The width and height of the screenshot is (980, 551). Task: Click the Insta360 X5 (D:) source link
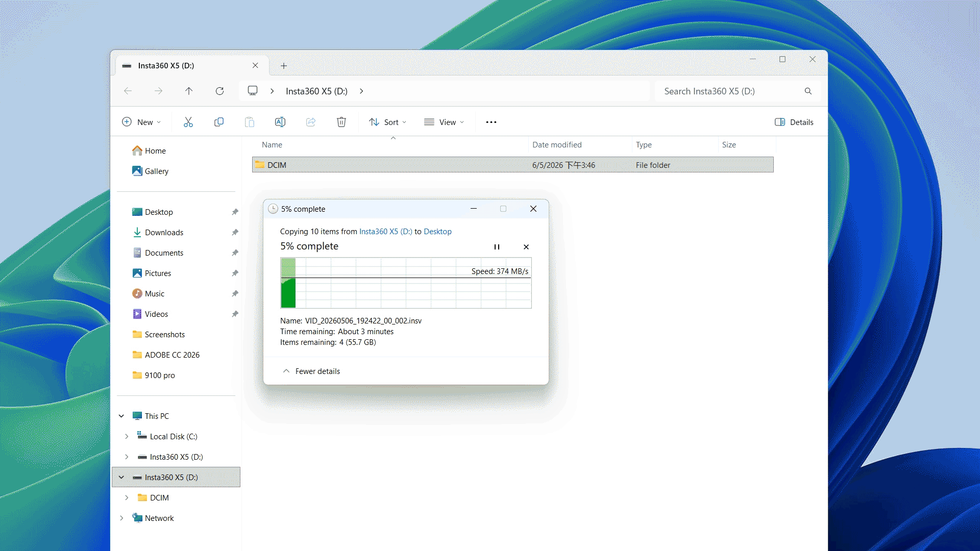click(386, 231)
